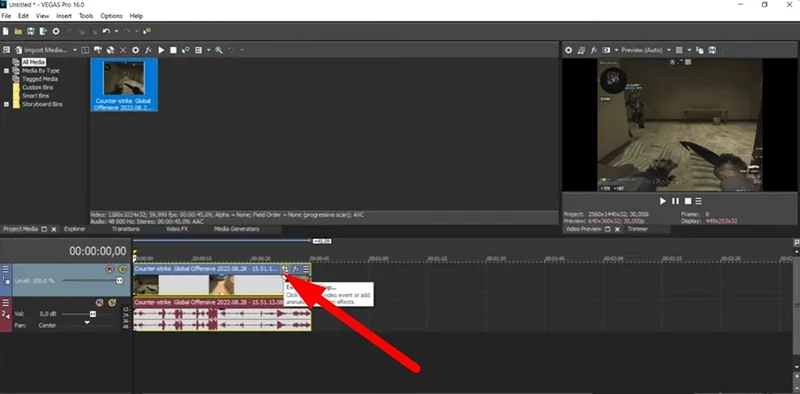The image size is (800, 394).
Task: Switch to the Transitions tab
Action: [x=126, y=229]
